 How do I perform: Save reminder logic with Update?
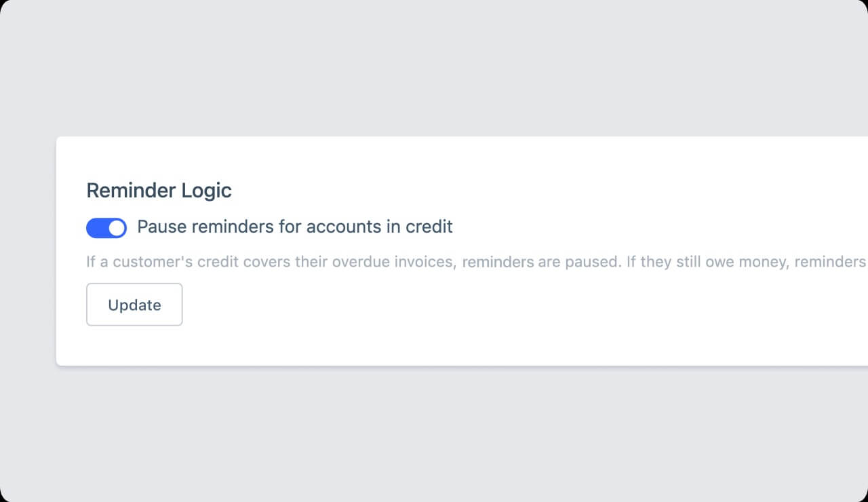134,305
